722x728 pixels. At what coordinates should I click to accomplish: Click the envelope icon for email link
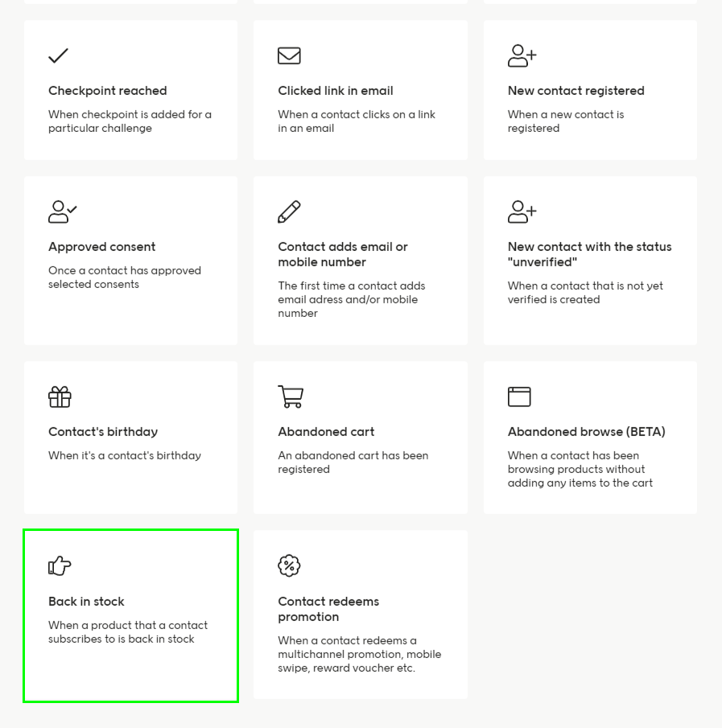[289, 56]
